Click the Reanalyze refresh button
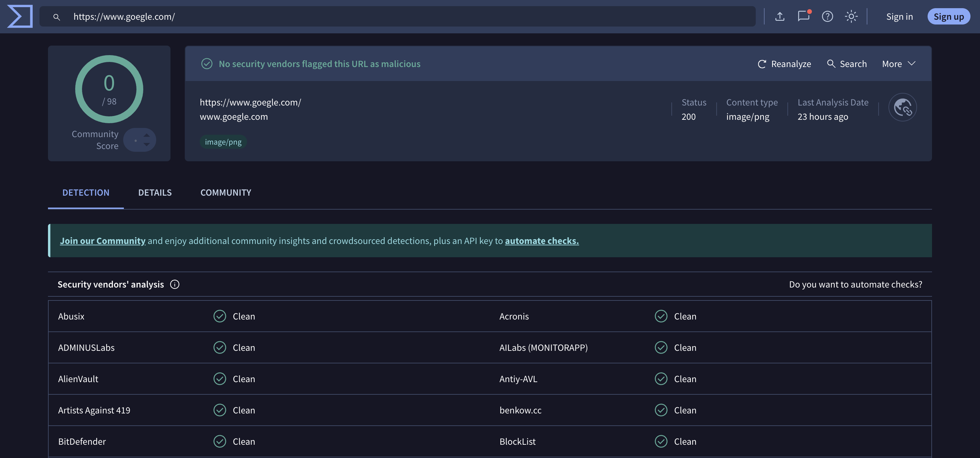The height and width of the screenshot is (458, 980). click(x=784, y=64)
